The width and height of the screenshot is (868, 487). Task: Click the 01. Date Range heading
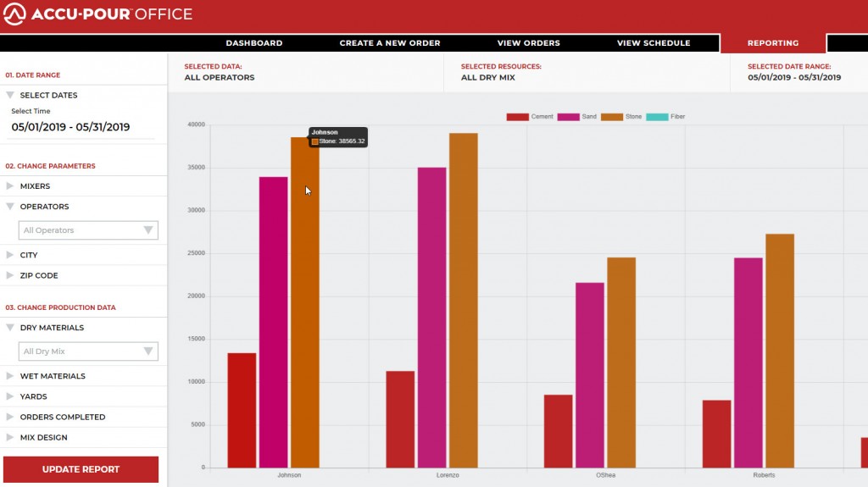click(x=33, y=75)
